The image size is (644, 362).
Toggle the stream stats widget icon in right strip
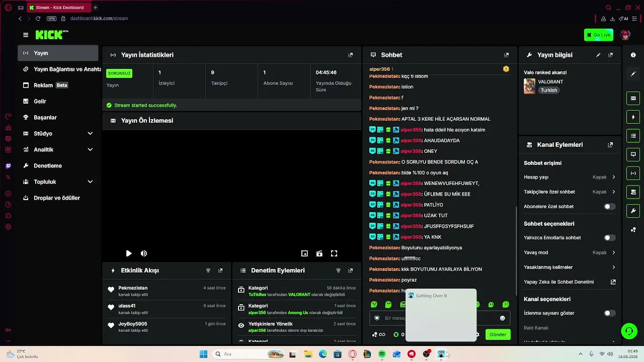[x=633, y=173]
